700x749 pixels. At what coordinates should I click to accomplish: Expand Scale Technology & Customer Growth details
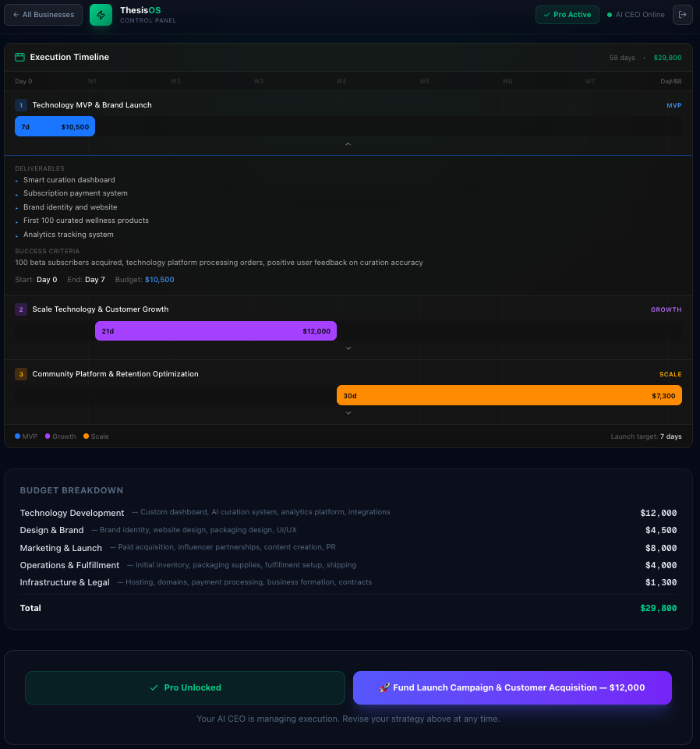click(348, 348)
